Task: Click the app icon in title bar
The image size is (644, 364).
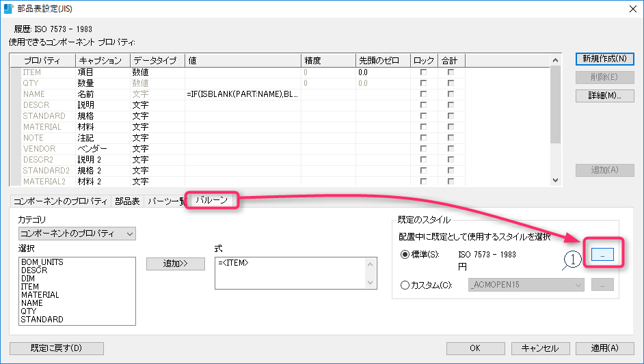Action: coord(8,9)
